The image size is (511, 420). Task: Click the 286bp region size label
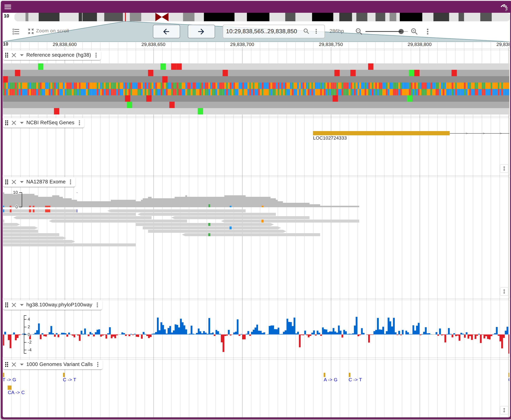[x=336, y=31]
